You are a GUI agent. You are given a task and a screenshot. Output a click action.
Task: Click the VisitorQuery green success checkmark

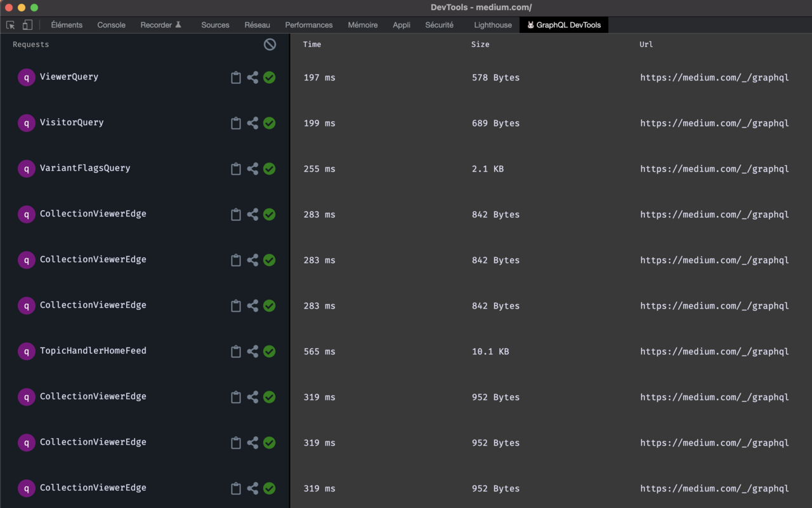270,123
